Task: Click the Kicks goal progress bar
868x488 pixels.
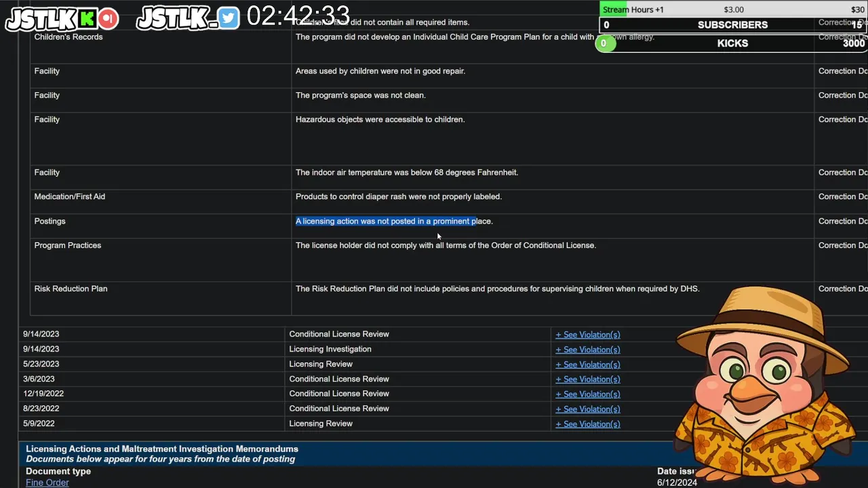Action: coord(732,43)
